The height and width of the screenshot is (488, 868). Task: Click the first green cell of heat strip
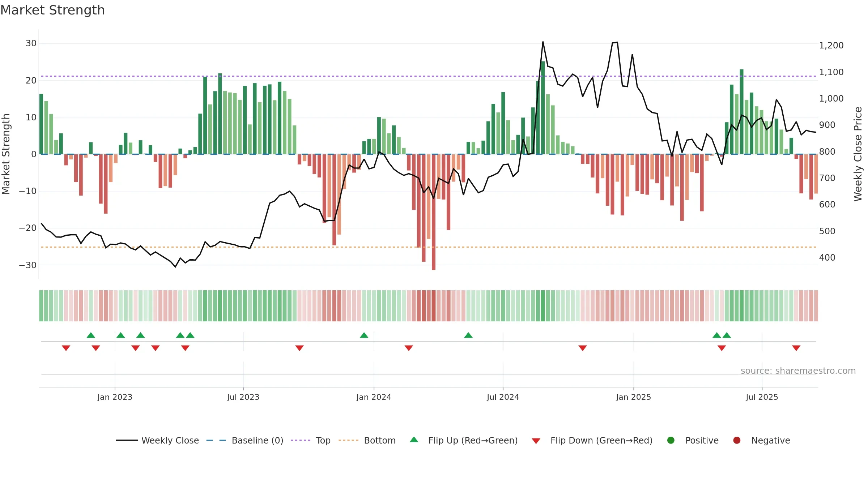[x=41, y=306]
